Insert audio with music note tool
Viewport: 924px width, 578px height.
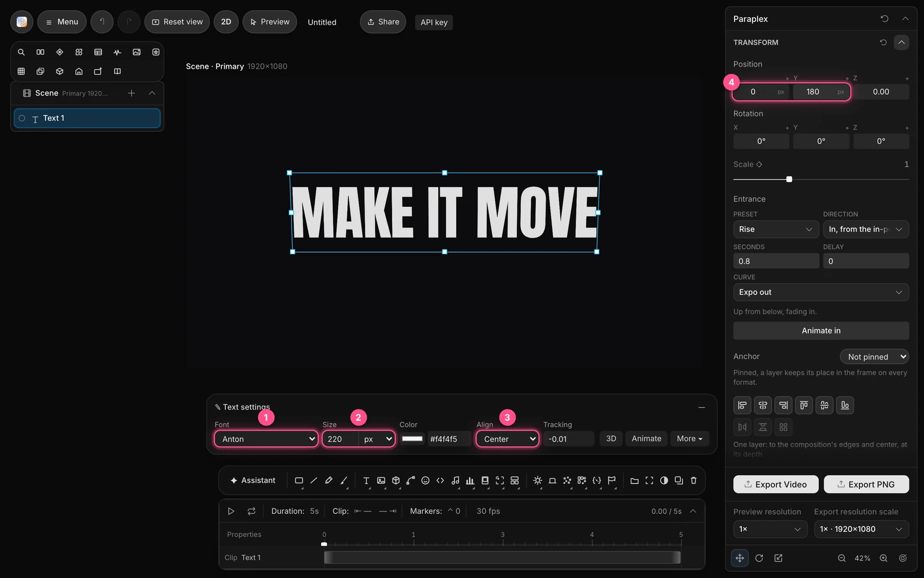(x=455, y=480)
